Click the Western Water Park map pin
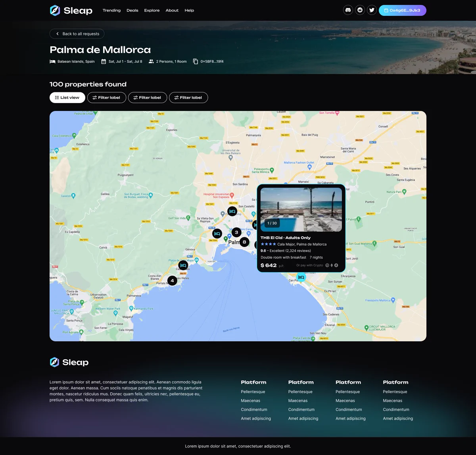 point(116,313)
